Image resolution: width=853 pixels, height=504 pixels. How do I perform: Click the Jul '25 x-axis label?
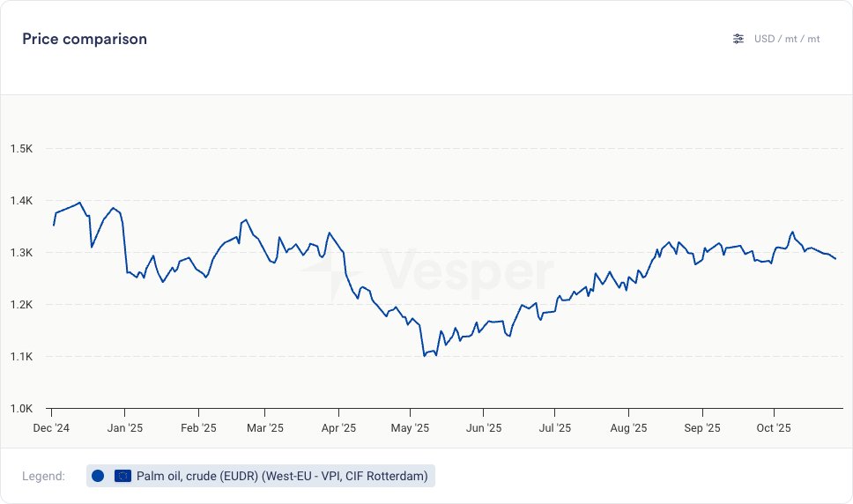coord(554,428)
